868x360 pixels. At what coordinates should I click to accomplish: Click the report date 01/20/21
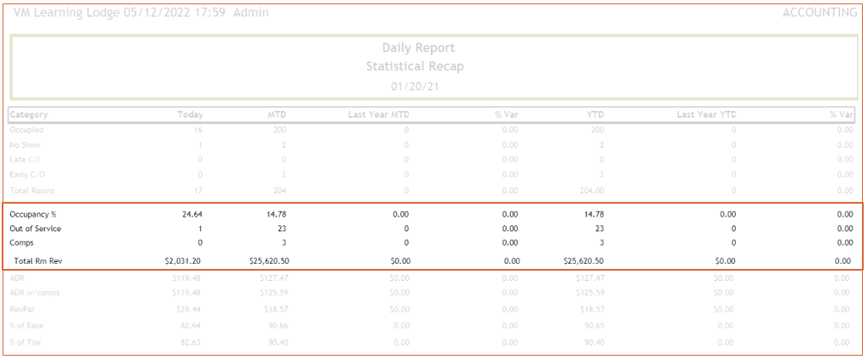pos(418,86)
